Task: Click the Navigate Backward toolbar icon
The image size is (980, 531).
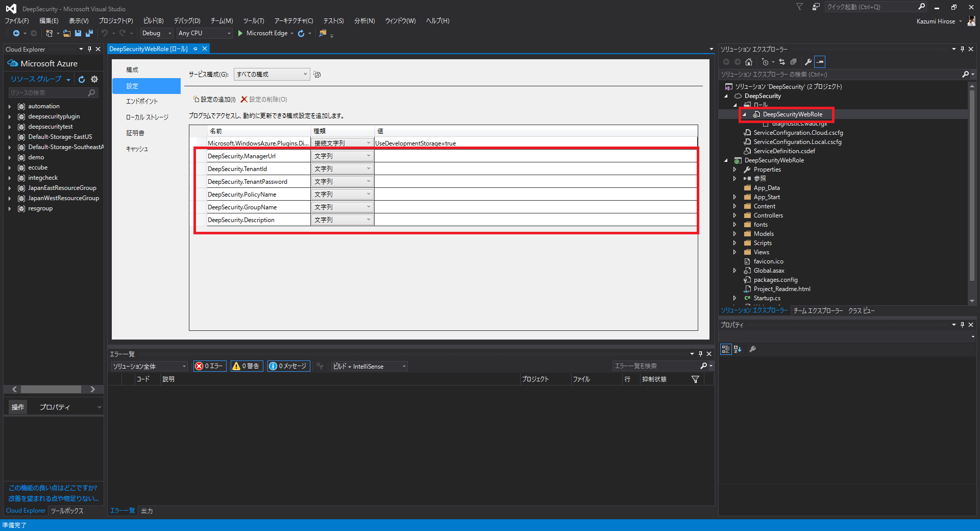Action: [16, 33]
